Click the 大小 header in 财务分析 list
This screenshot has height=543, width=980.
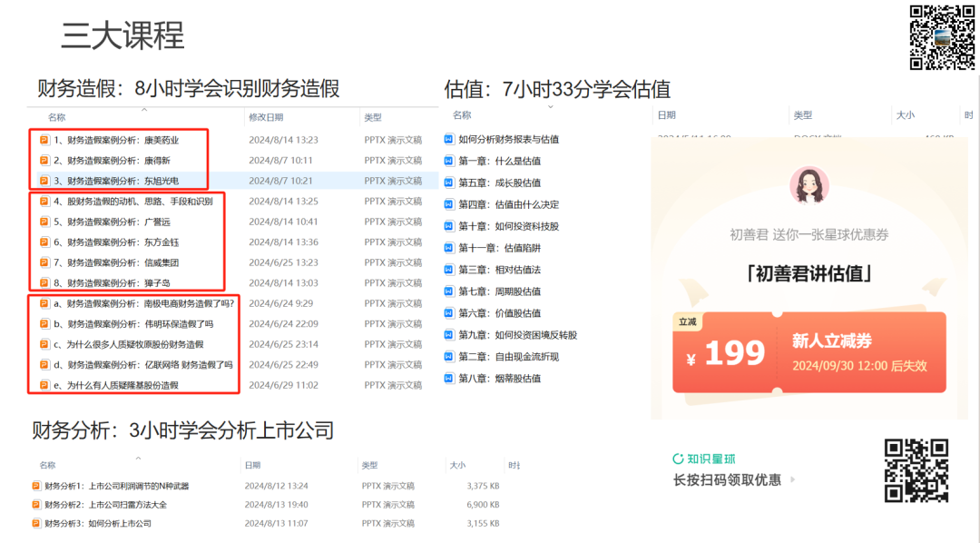pos(457,466)
